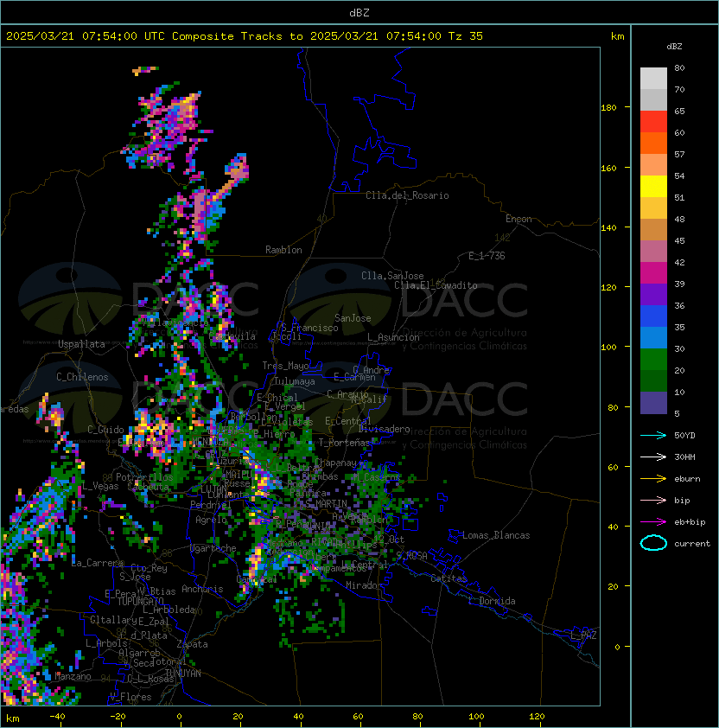Pick the slate bottom swatch in dBZ scale
Viewport: 719px width, 728px height.
click(x=653, y=403)
